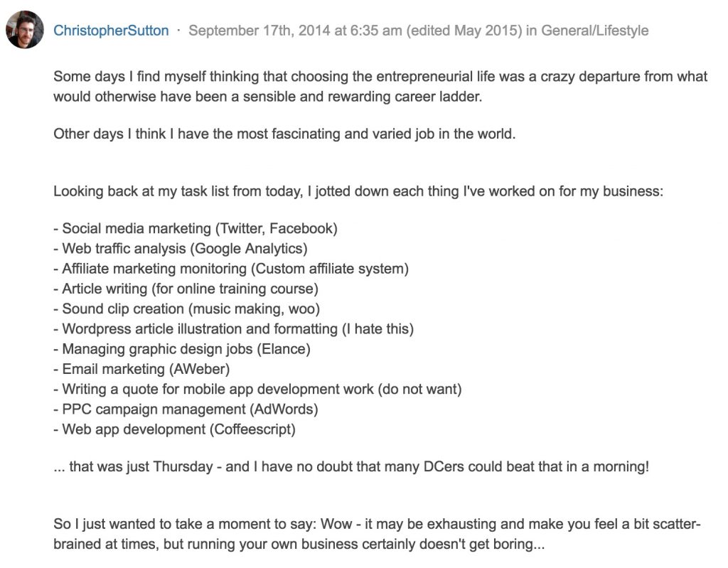Select the 'Web traffic analysis' list item
The height and width of the screenshot is (568, 728).
point(181,249)
